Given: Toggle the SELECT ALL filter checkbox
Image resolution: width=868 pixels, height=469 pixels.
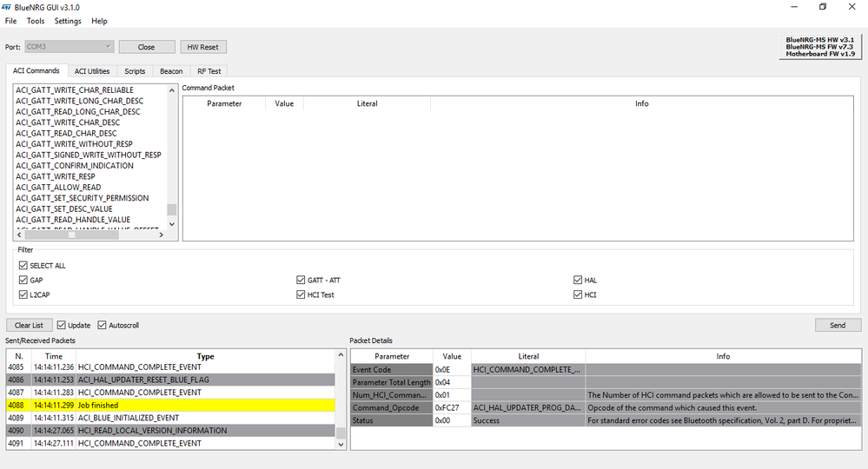Looking at the screenshot, I should coord(23,266).
